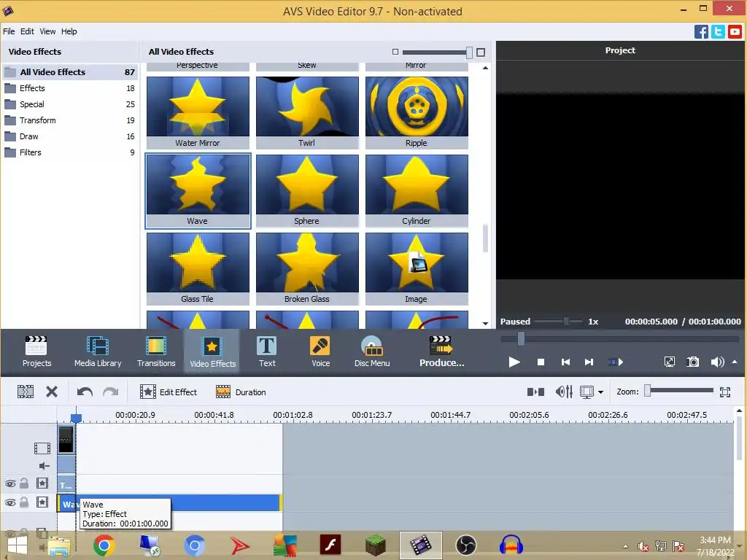Viewport: 747px width, 560px height.
Task: Toggle visibility of the text track
Action: [x=10, y=484]
